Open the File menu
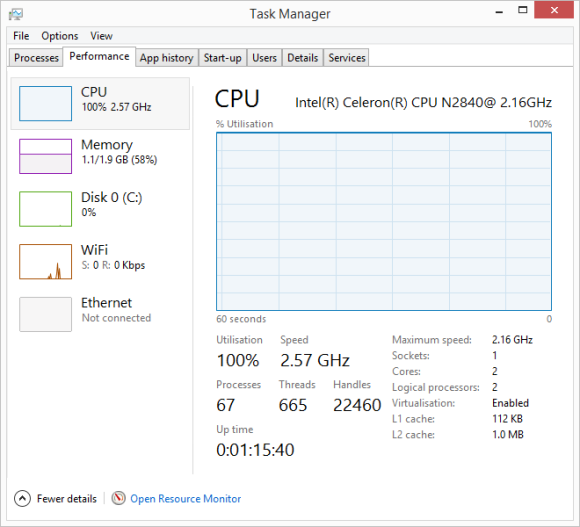 (21, 36)
